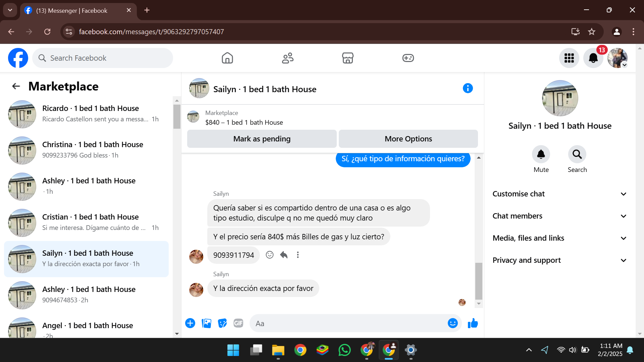The height and width of the screenshot is (362, 644).
Task: Attach a photo using image icon
Action: (206, 323)
